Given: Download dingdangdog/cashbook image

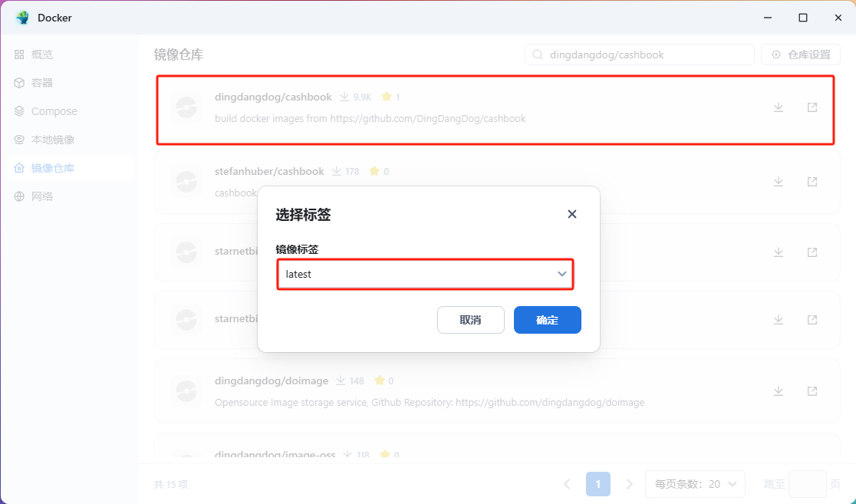Looking at the screenshot, I should [779, 107].
